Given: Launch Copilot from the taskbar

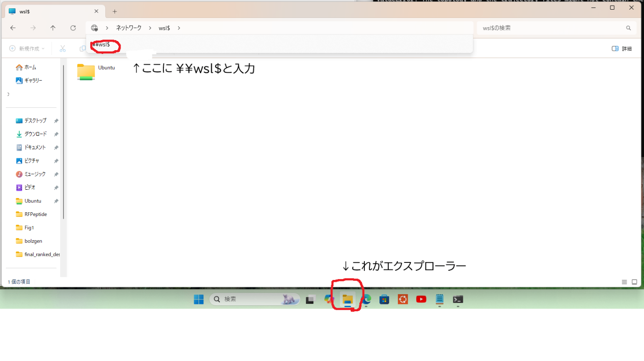Looking at the screenshot, I should [x=329, y=299].
